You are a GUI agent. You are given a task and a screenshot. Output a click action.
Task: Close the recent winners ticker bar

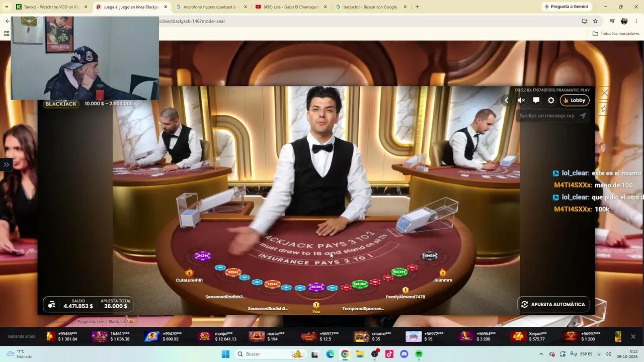(633, 336)
